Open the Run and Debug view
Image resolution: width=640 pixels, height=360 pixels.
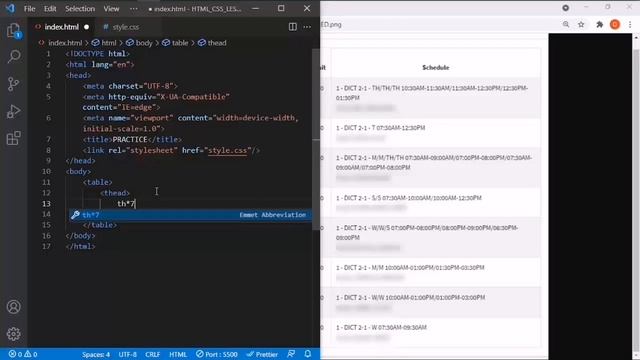pos(13,111)
